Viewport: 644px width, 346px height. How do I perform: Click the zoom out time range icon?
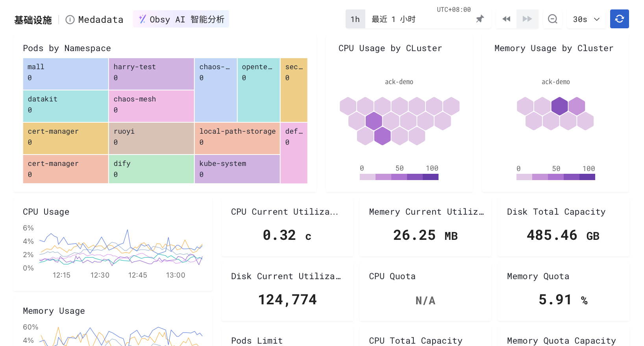[x=553, y=19]
